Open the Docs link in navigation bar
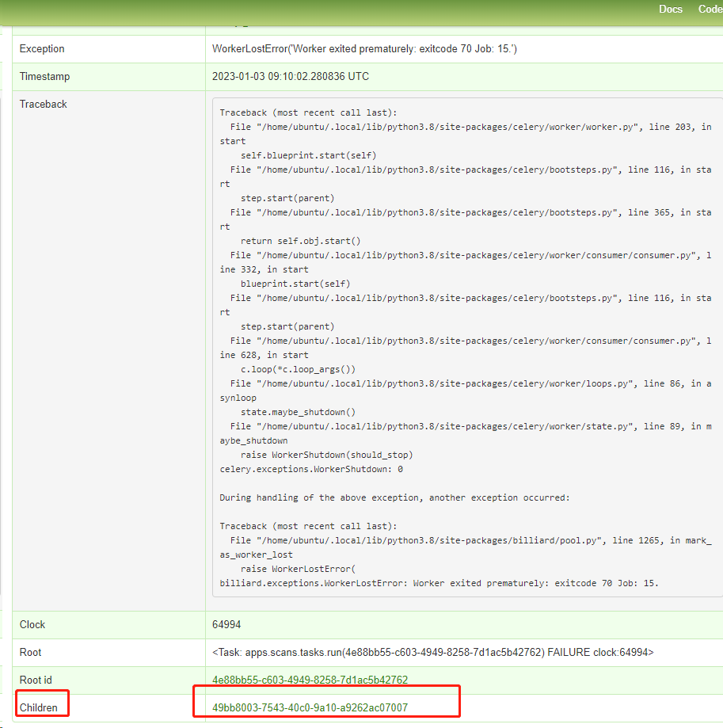Image resolution: width=723 pixels, height=728 pixels. tap(670, 9)
